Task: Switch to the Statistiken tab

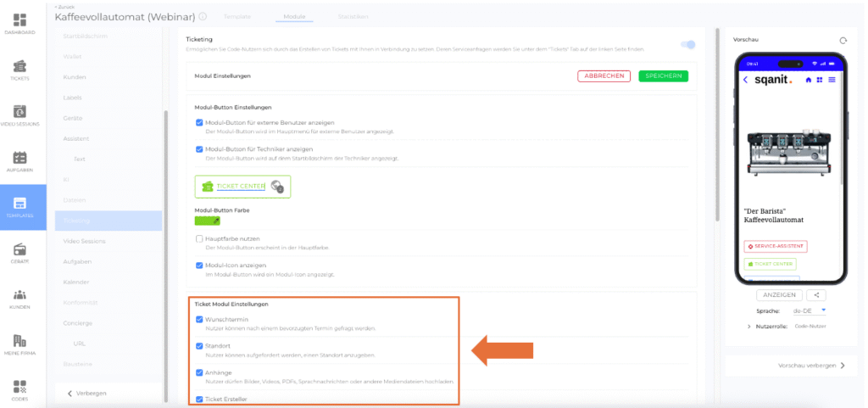Action: point(352,16)
